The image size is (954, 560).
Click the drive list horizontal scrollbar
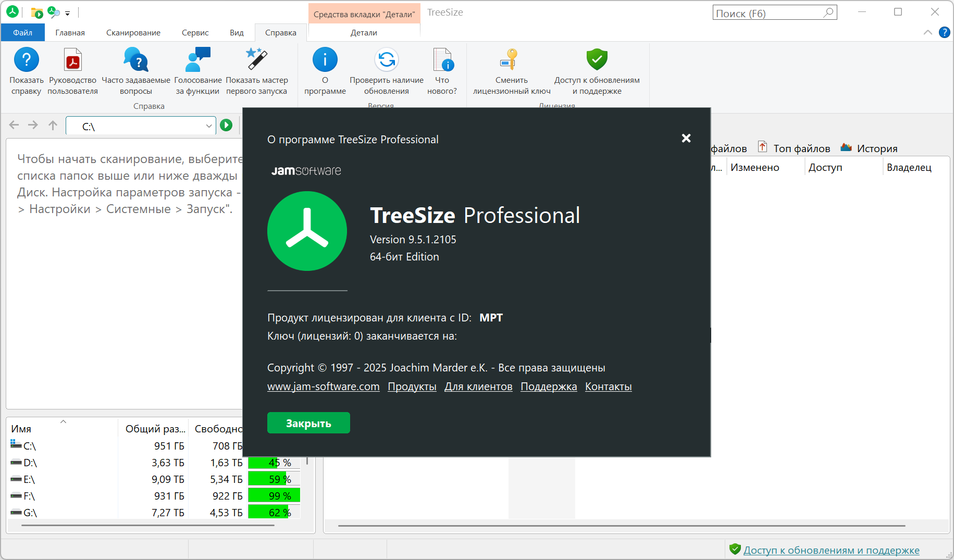pos(148,526)
